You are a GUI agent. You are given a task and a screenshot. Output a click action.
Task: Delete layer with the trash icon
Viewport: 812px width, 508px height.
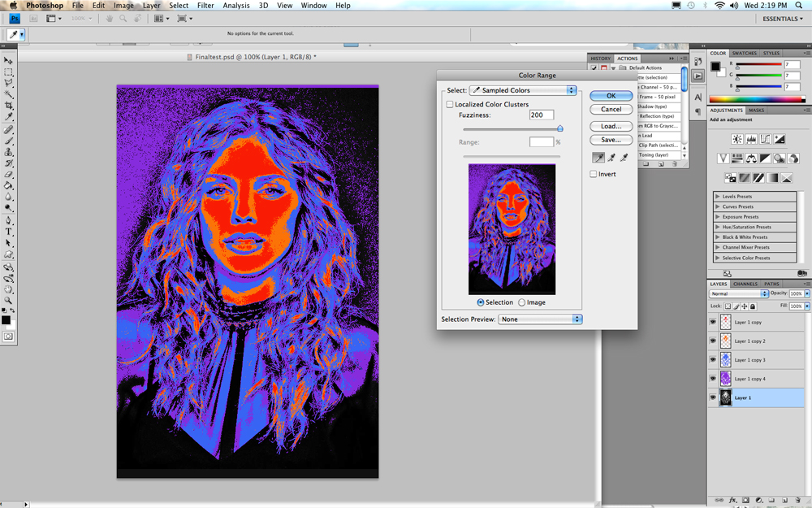(797, 500)
